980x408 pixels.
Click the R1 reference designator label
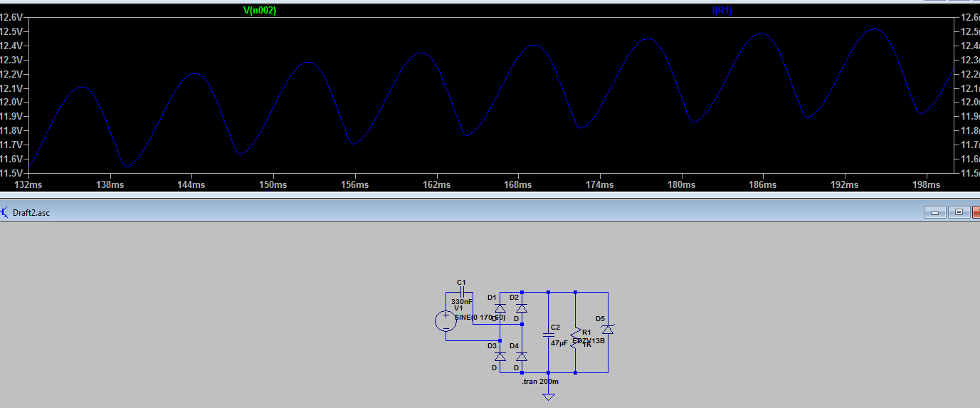pos(586,333)
